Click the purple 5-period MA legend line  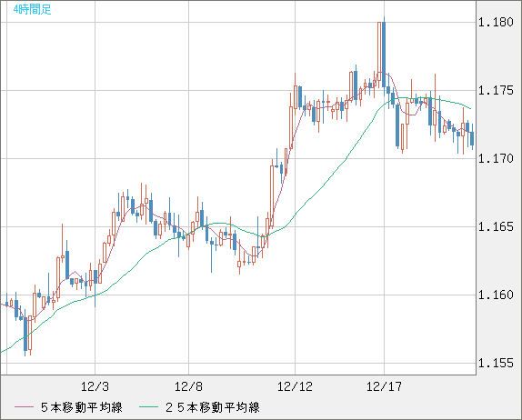[24, 407]
